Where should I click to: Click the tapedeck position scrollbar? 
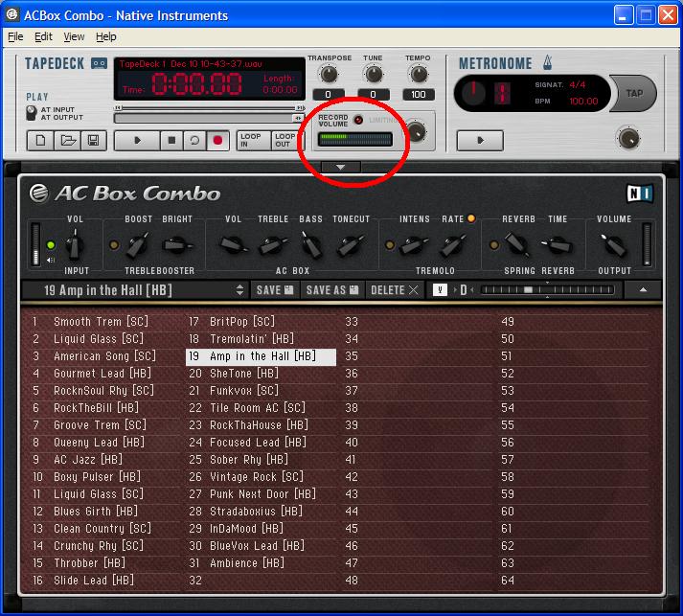(x=209, y=118)
